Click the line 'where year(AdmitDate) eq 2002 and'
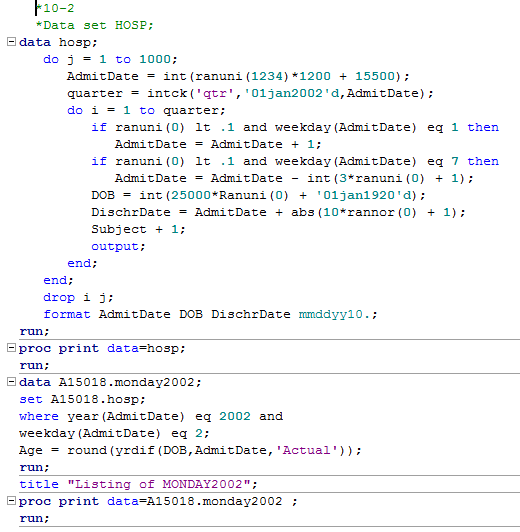Viewport: 520px width, 532px height. [151, 416]
